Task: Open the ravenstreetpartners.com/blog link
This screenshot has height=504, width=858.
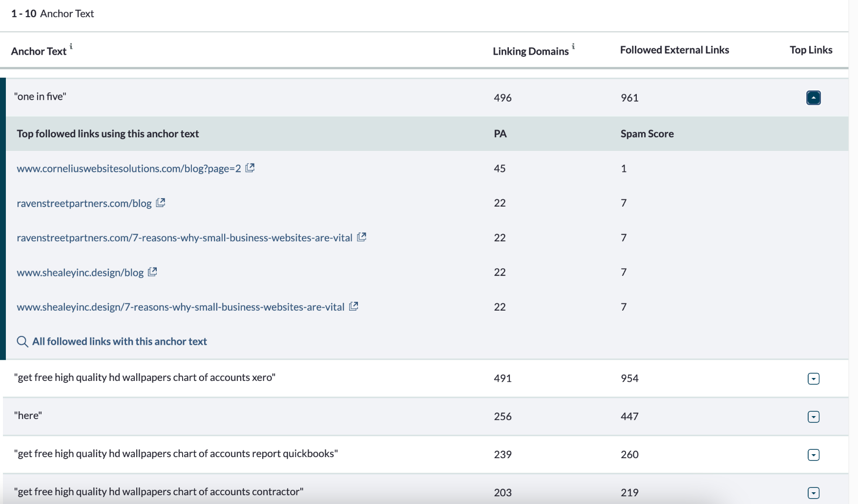Action: (84, 203)
